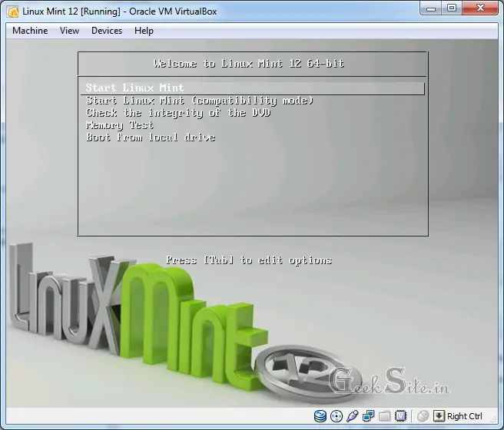The image size is (504, 430).
Task: Select Start Linux Mint boot entry
Action: (253, 88)
